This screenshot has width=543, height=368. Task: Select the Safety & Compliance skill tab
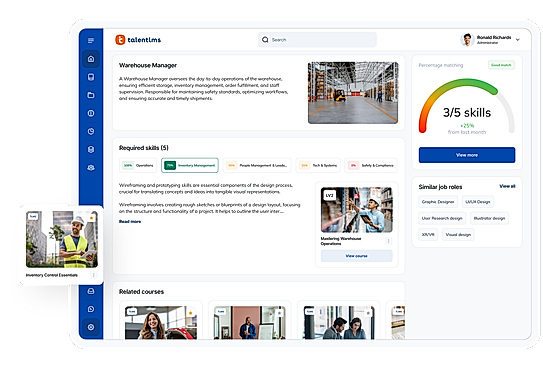click(371, 165)
